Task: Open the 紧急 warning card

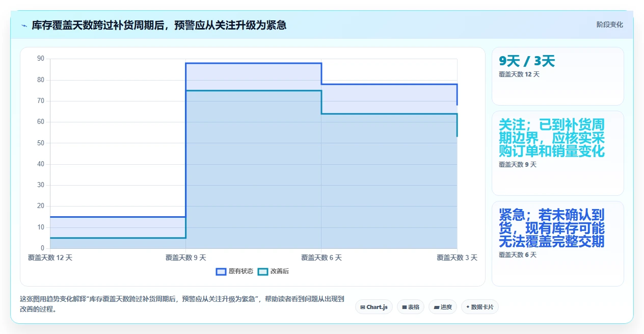Action: click(557, 244)
